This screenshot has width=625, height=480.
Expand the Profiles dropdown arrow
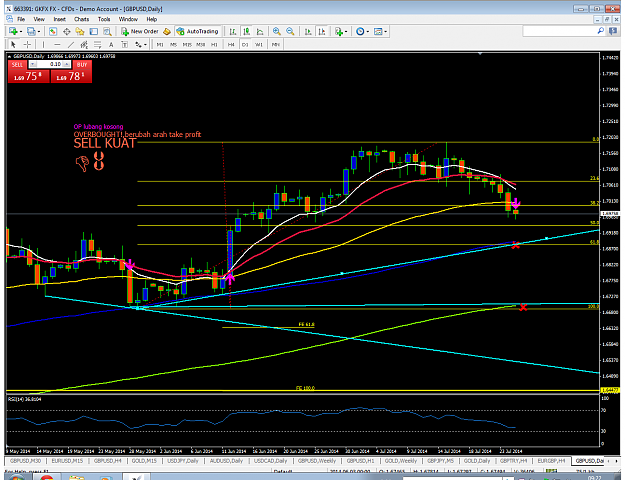pyautogui.click(x=39, y=31)
